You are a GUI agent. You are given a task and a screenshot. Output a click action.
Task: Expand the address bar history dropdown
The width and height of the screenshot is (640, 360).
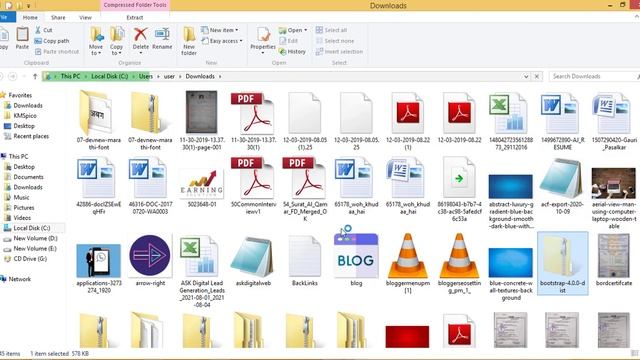point(526,76)
